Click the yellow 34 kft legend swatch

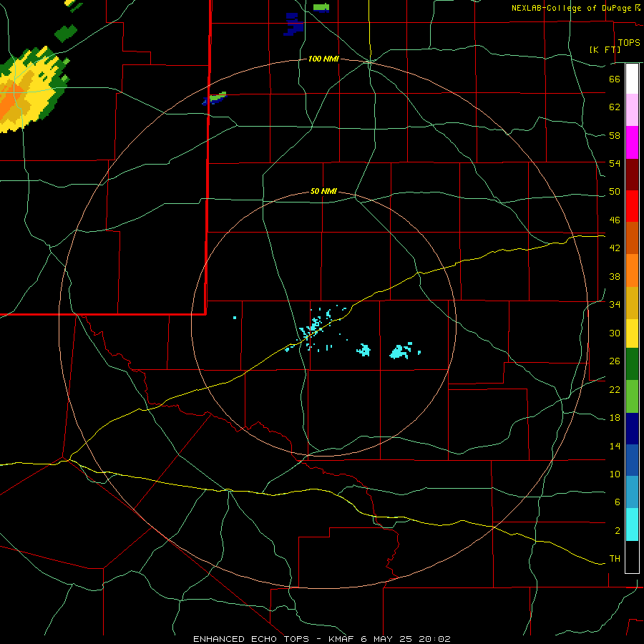(x=632, y=333)
